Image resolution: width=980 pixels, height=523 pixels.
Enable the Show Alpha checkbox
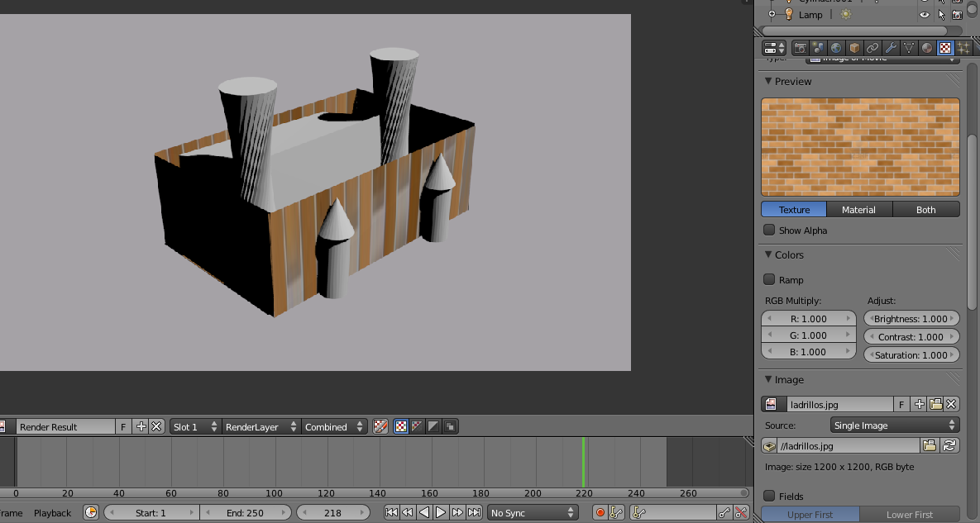769,231
